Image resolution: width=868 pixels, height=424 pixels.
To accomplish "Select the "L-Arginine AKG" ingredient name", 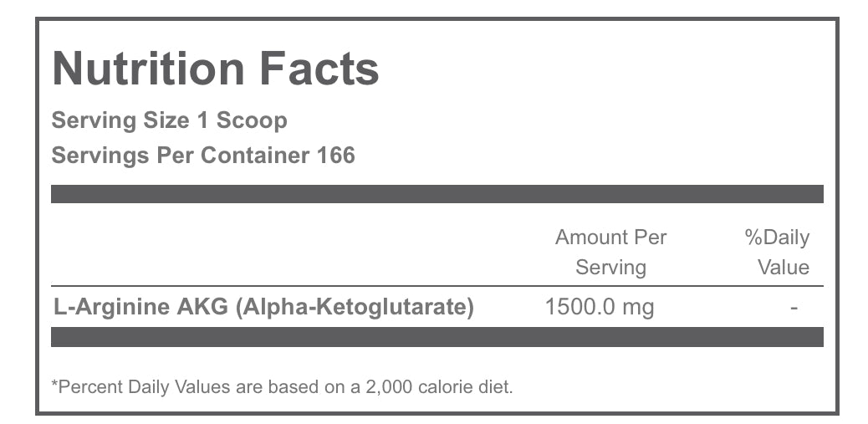I will click(140, 307).
